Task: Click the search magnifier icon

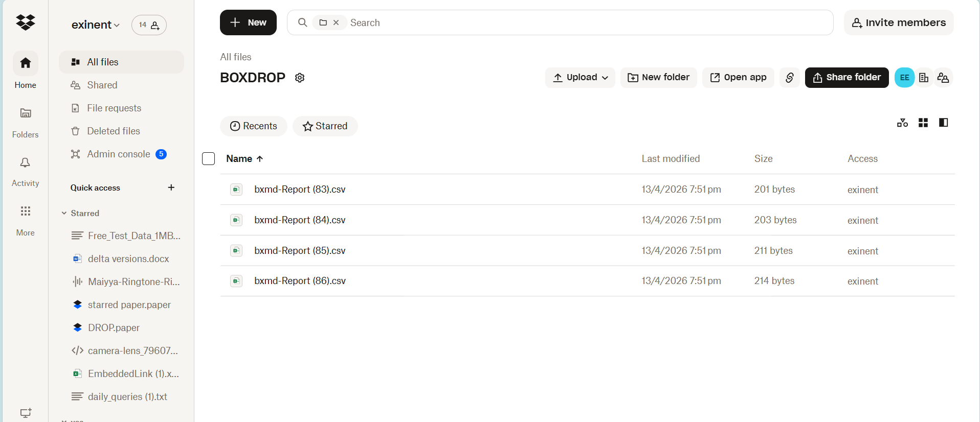Action: [302, 22]
